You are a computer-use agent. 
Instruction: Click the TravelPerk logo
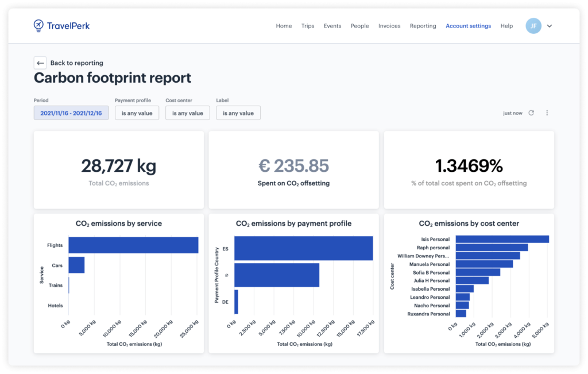tap(61, 25)
